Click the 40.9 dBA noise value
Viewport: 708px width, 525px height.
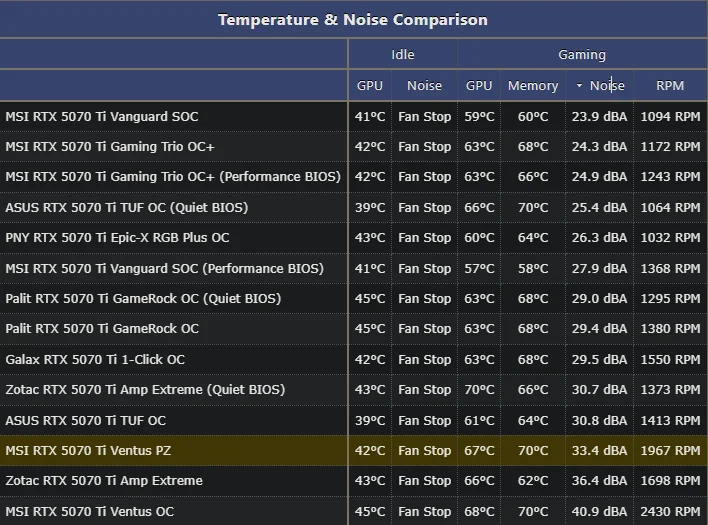[599, 511]
